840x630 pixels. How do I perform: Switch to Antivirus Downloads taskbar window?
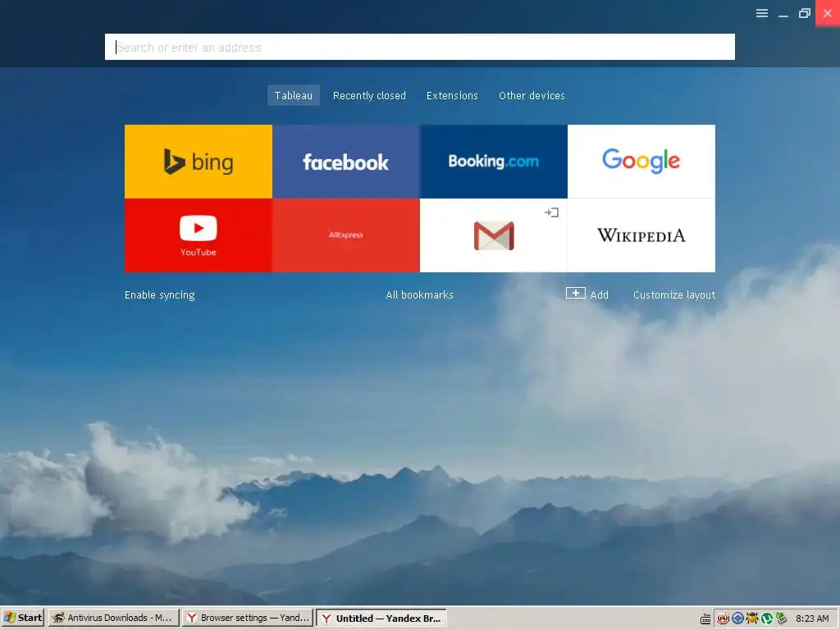[x=113, y=618]
